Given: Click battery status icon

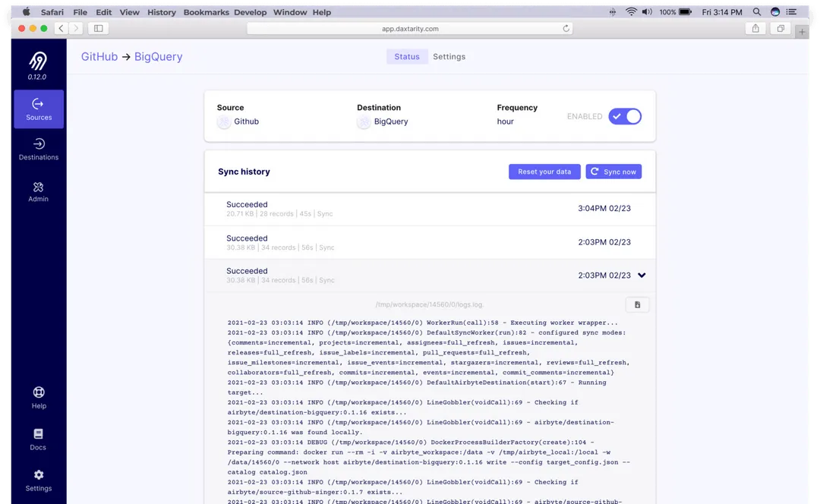Looking at the screenshot, I should 685,11.
